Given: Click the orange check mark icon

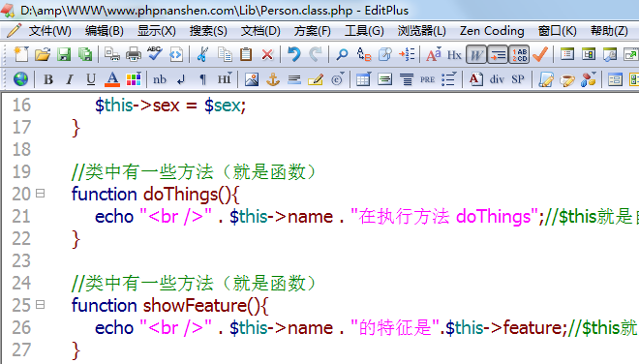Looking at the screenshot, I should (540, 54).
